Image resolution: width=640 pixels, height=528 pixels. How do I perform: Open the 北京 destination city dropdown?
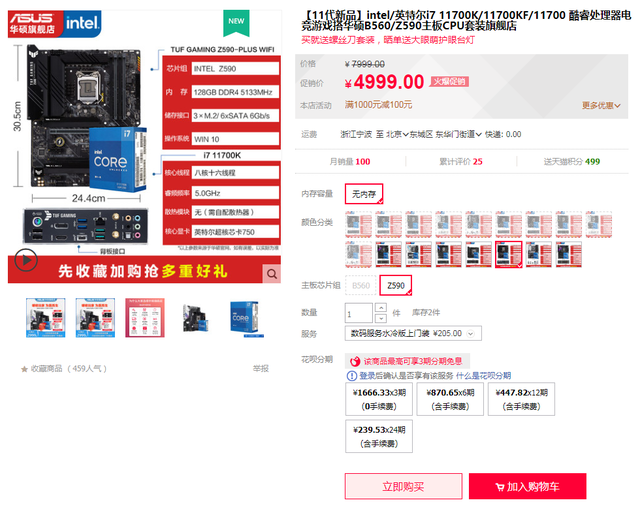click(x=397, y=134)
